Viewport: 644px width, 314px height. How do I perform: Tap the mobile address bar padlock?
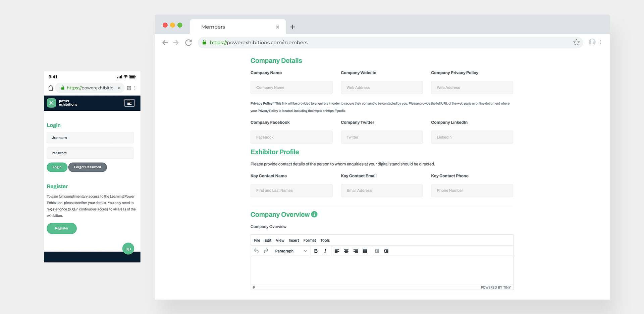63,88
